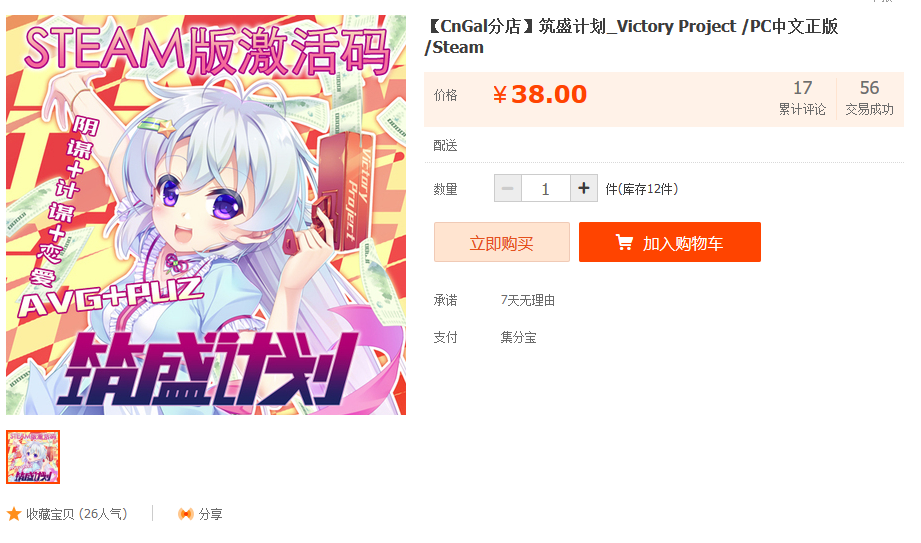The width and height of the screenshot is (921, 543).
Task: Click the 7天无理由 promise text
Action: coord(527,300)
